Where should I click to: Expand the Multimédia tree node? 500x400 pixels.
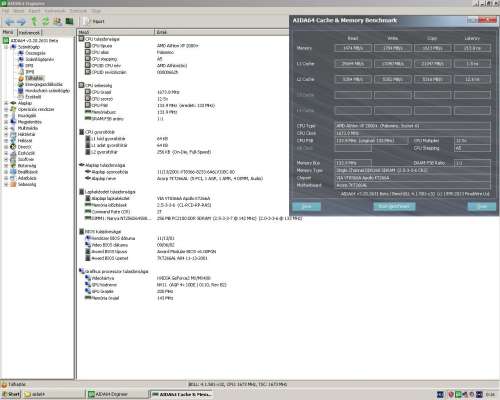point(6,128)
